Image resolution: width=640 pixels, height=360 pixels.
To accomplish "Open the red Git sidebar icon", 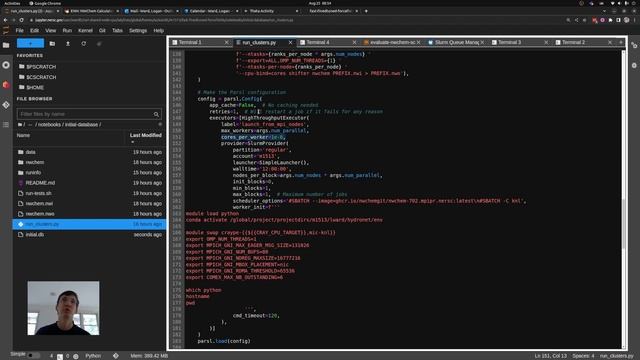I will tap(6, 85).
